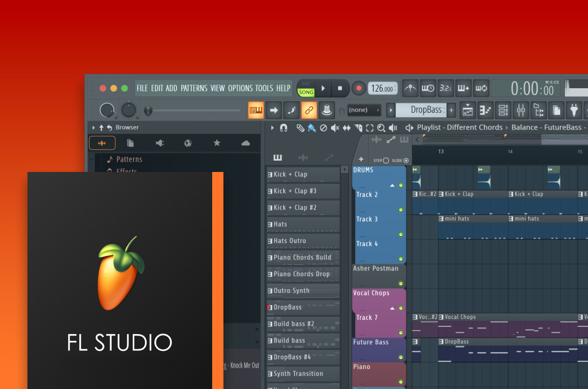The height and width of the screenshot is (389, 588).
Task: Mute the Vocal Chops track LED
Action: pyautogui.click(x=400, y=308)
